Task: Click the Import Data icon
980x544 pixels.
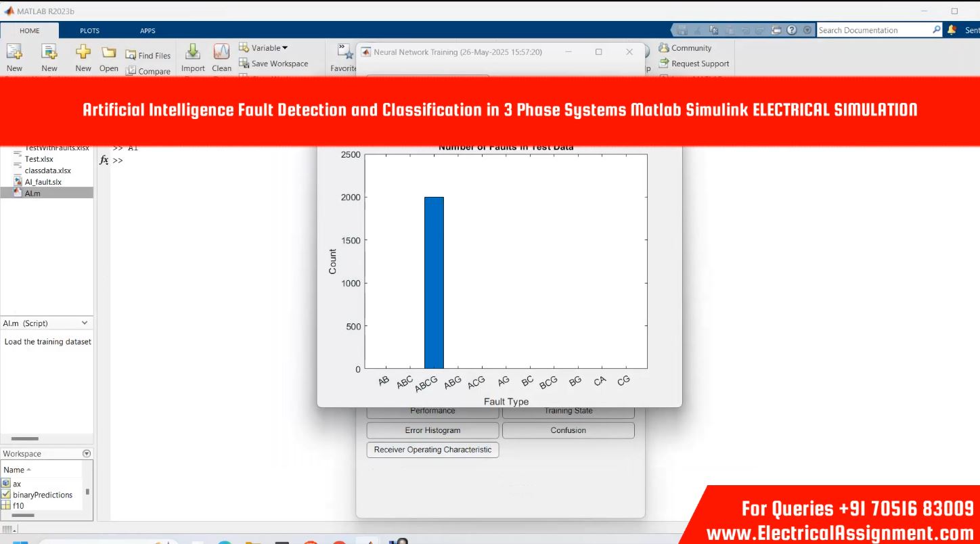Action: click(x=193, y=52)
